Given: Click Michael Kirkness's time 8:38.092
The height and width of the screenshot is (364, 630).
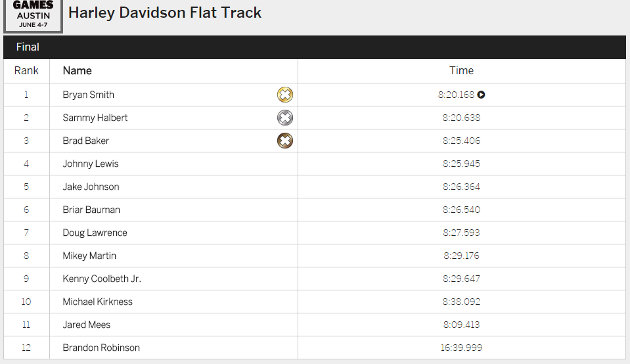Looking at the screenshot, I should [x=461, y=302].
